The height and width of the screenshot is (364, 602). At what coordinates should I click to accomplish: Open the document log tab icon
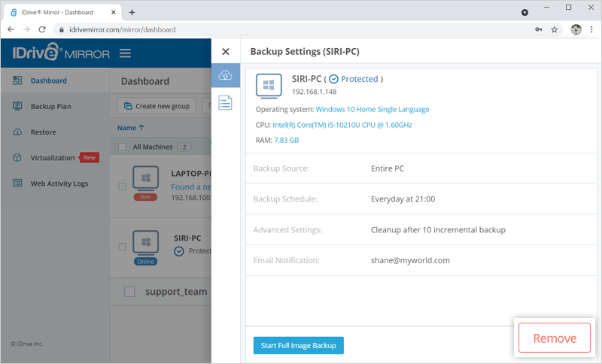point(226,103)
